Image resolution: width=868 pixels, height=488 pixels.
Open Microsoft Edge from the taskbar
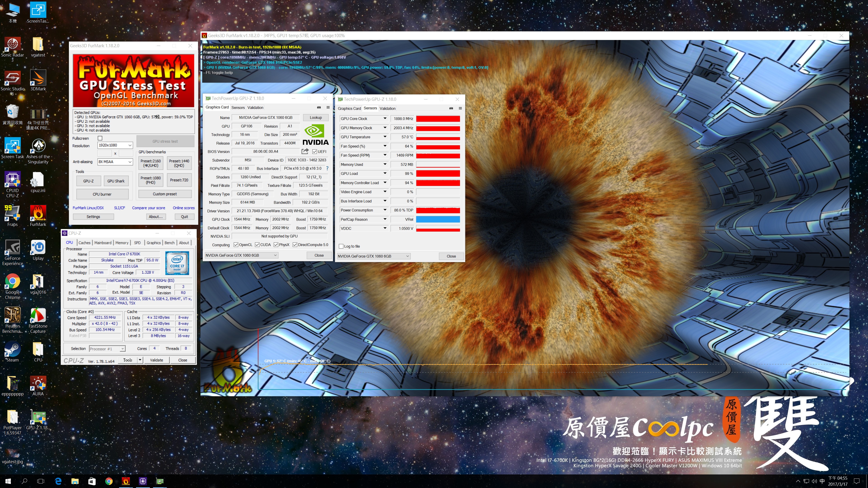58,481
